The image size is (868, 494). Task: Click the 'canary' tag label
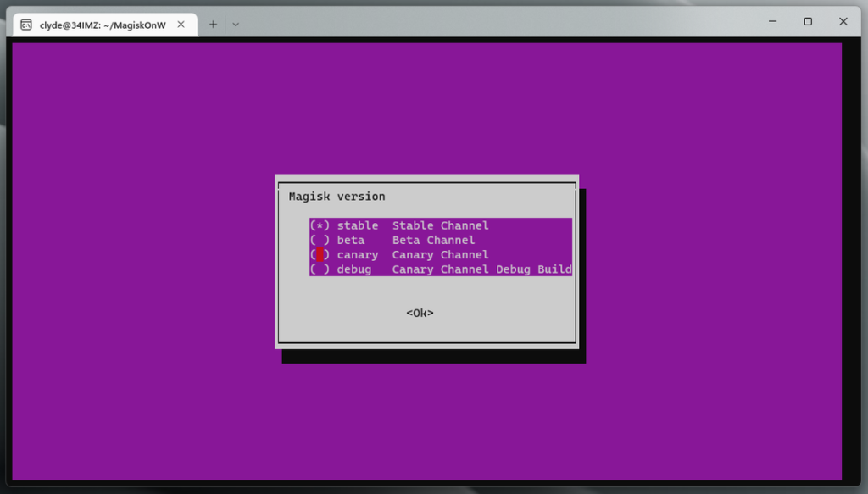click(x=357, y=254)
